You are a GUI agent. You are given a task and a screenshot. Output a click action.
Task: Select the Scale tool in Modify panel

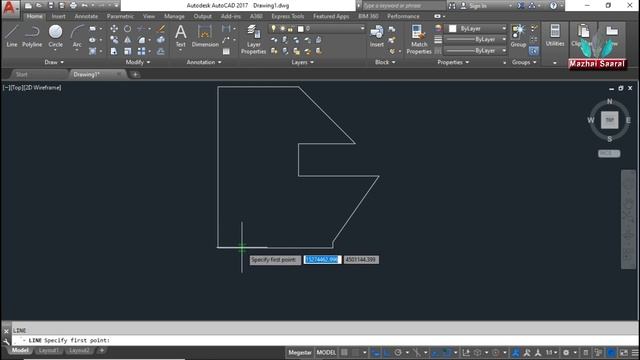128,51
